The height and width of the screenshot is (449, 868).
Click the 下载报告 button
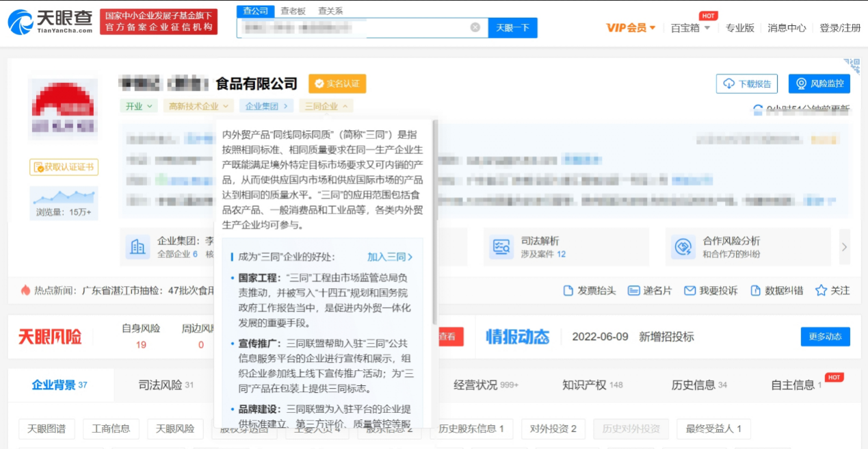coord(747,84)
